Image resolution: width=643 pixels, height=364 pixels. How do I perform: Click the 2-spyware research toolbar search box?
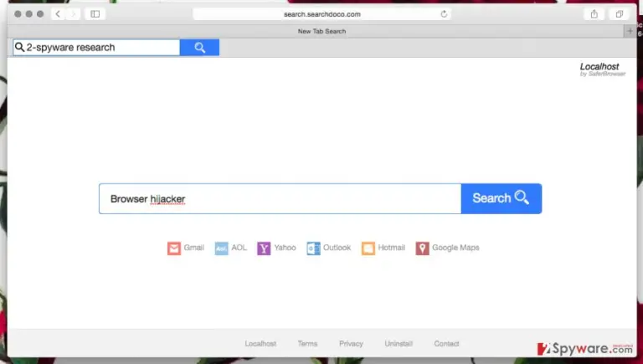[x=96, y=48]
